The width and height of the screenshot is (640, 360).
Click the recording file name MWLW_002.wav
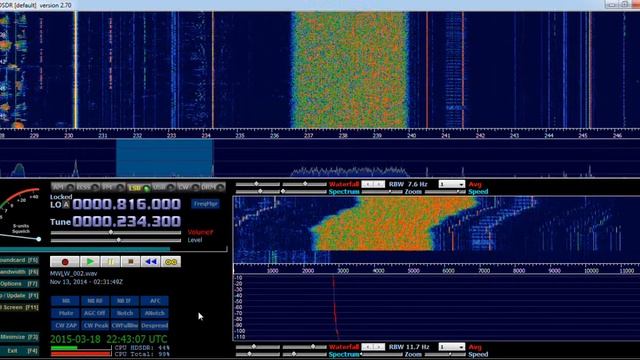73,274
